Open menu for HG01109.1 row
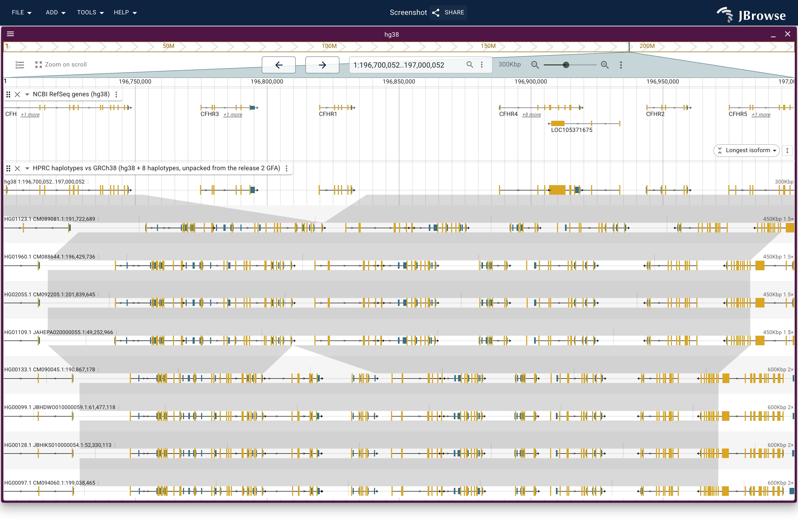This screenshot has height=532, width=798. pyautogui.click(x=117, y=332)
